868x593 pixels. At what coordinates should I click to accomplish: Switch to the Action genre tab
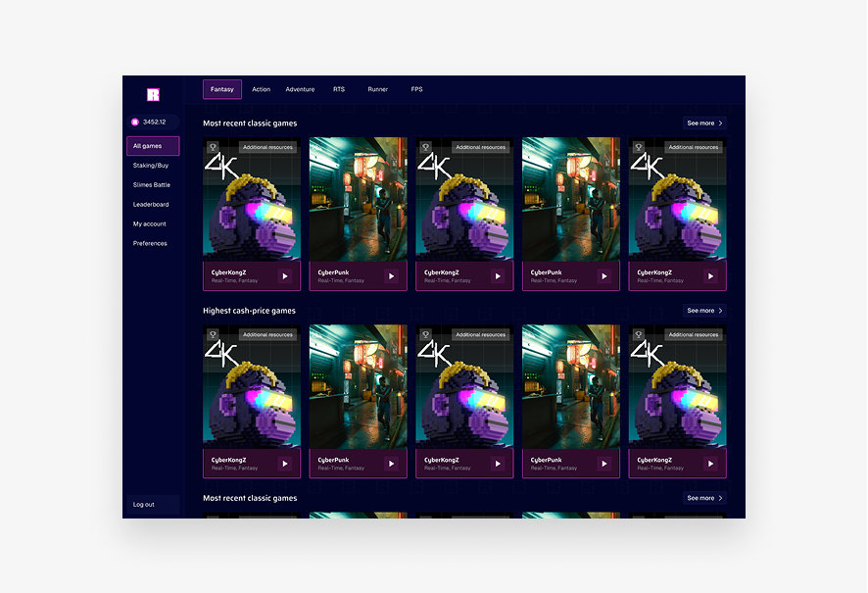(x=261, y=89)
